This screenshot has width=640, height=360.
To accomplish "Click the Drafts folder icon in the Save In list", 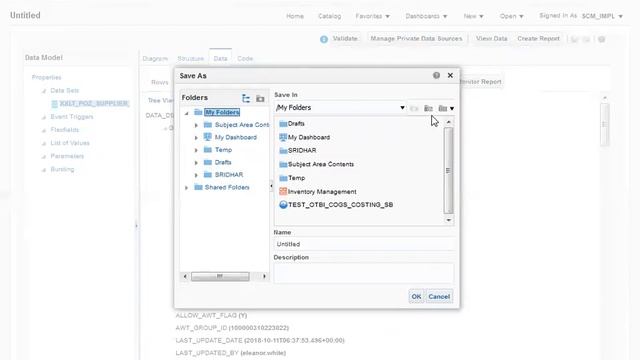I will pyautogui.click(x=283, y=124).
